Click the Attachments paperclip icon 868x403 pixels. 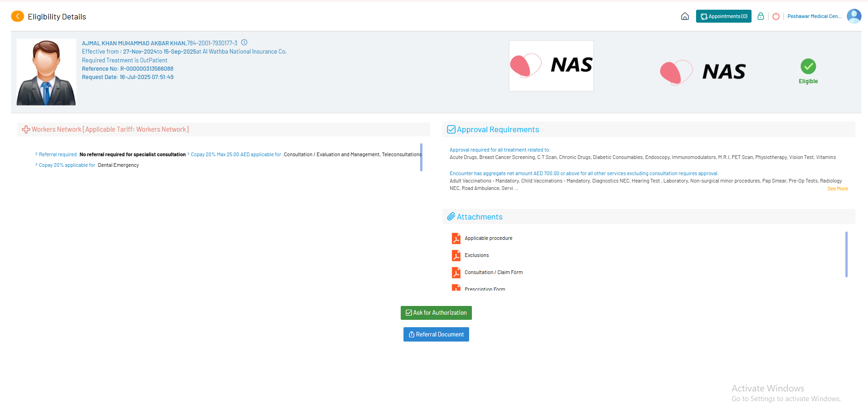tap(451, 217)
